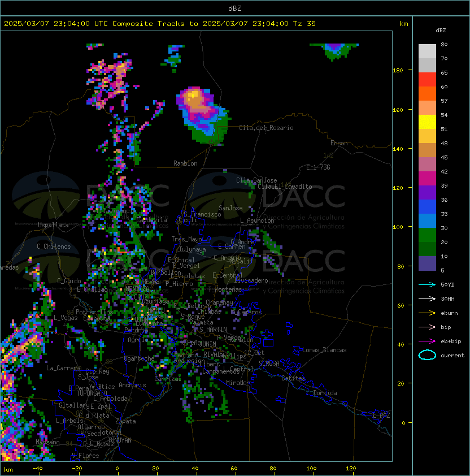Click the yellow eburn arrow legend icon
This screenshot has height=476, width=470.
(427, 313)
